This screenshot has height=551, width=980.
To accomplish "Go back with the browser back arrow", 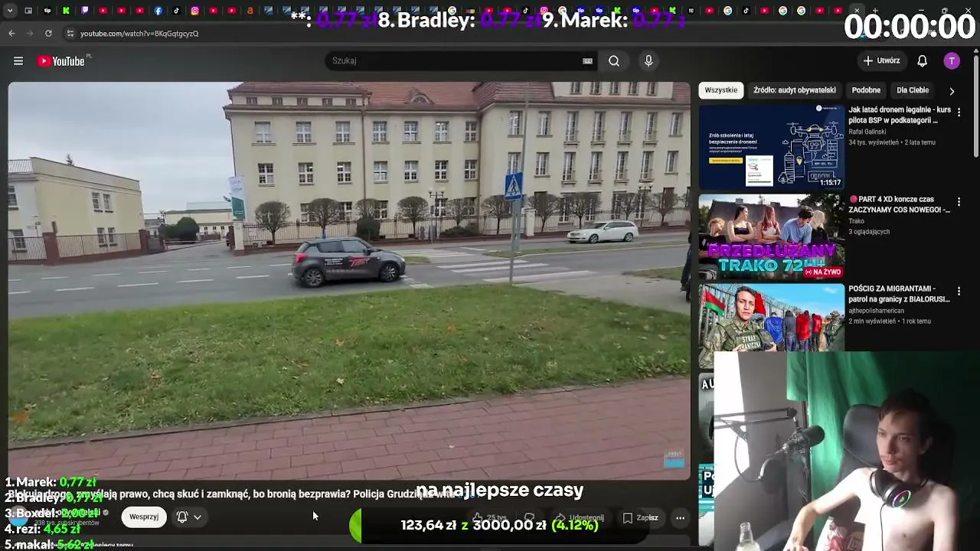I will click(11, 34).
